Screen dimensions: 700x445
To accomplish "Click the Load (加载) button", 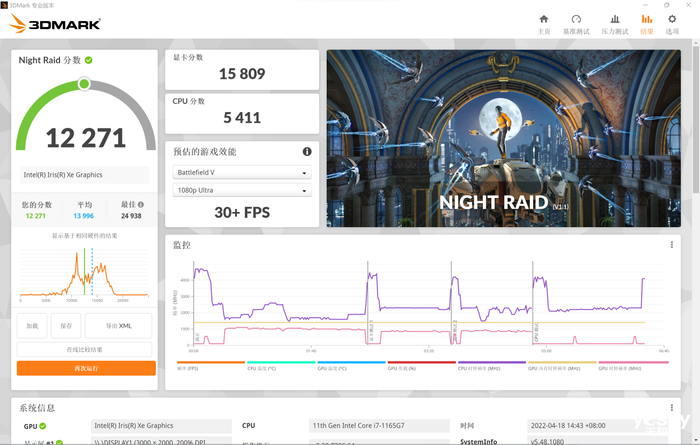I will (32, 326).
